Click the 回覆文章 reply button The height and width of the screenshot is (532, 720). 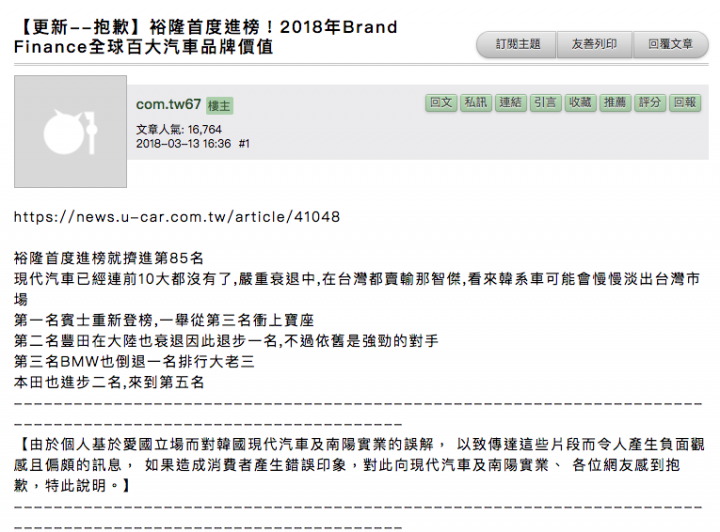coord(670,45)
